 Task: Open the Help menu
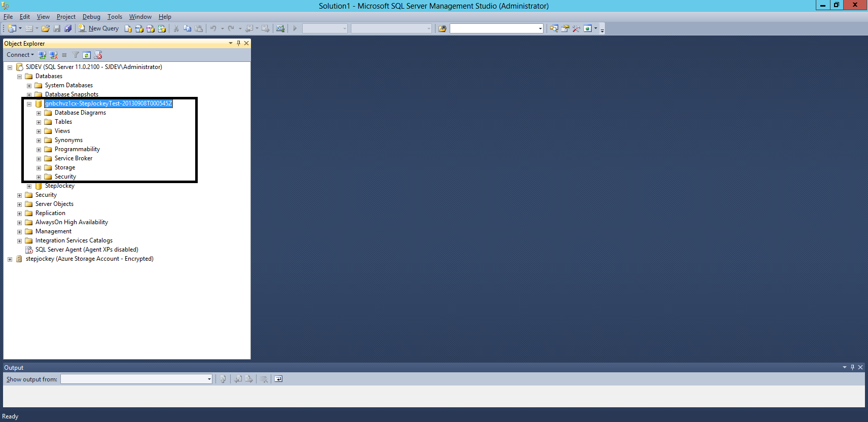165,17
